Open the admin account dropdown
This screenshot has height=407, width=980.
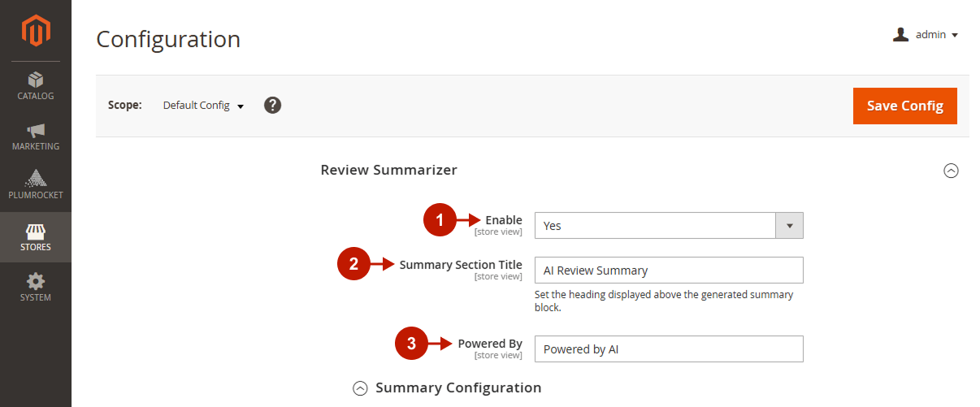pos(926,35)
